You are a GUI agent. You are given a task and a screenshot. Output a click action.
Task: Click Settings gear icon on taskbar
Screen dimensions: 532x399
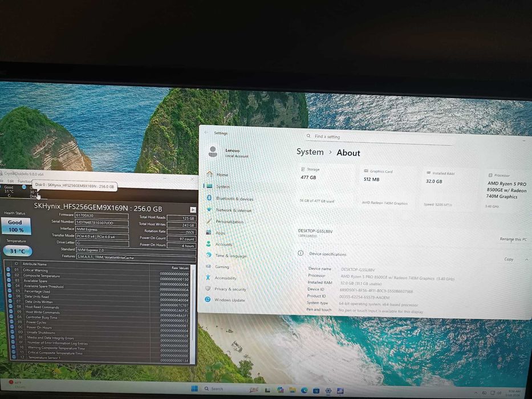[x=328, y=391]
